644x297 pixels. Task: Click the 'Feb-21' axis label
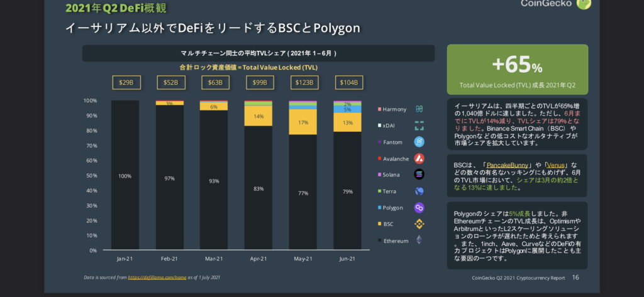169,259
